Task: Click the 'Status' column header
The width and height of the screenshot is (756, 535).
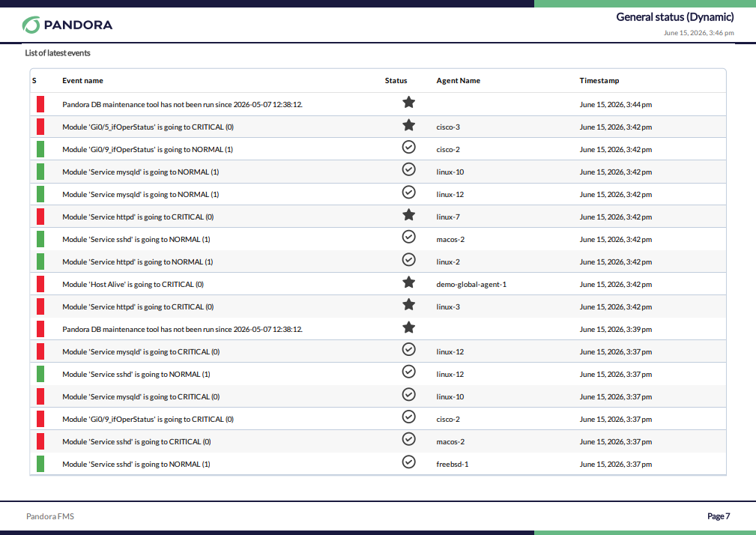Action: point(396,80)
